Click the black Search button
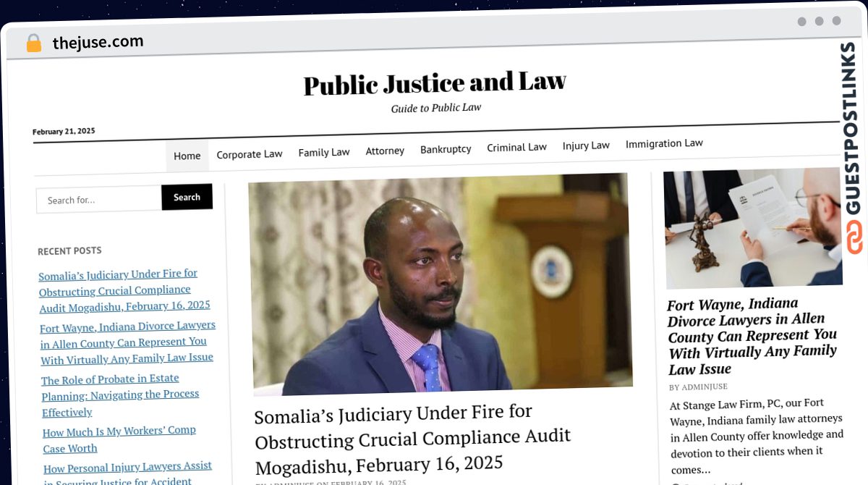Screen dimensions: 868x485 coord(187,197)
